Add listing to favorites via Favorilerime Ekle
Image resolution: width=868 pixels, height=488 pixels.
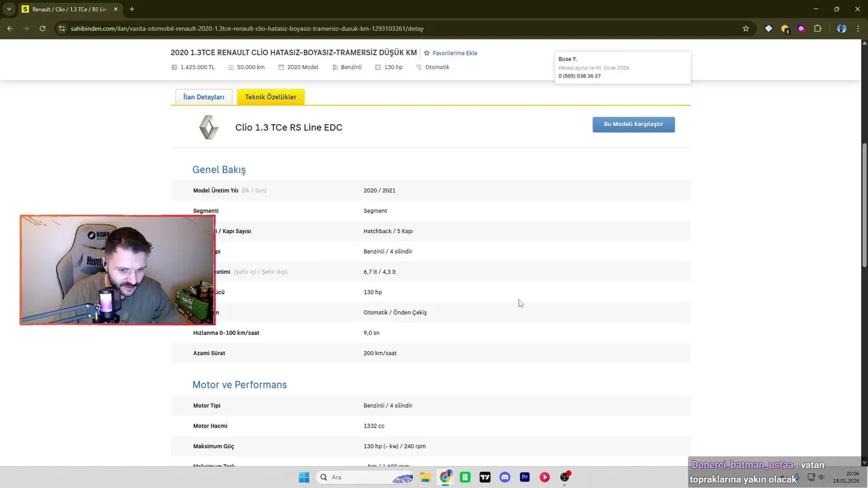pyautogui.click(x=450, y=53)
